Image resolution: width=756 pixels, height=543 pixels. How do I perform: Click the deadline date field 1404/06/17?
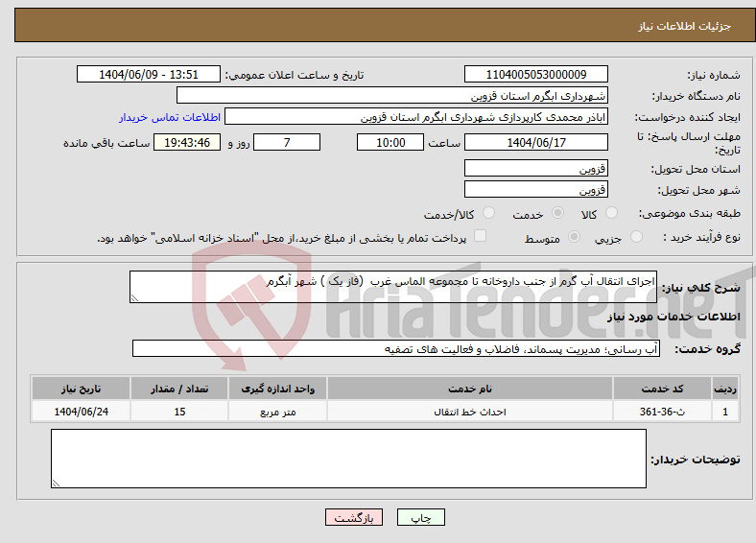[535, 142]
